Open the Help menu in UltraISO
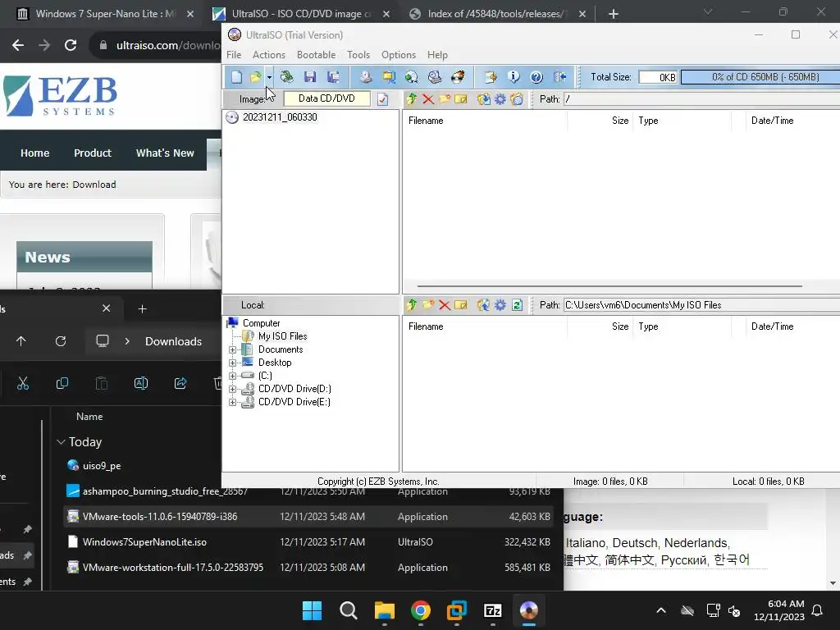 [x=437, y=55]
